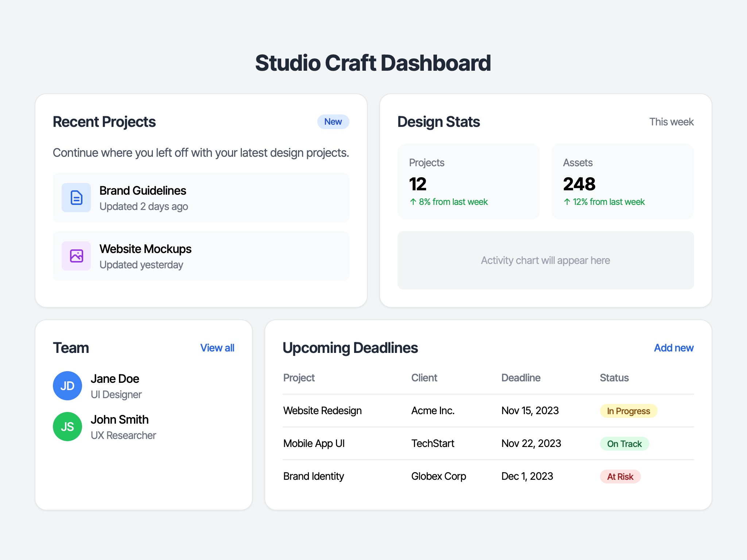
Task: Click the Website Mockups image icon
Action: pyautogui.click(x=76, y=256)
